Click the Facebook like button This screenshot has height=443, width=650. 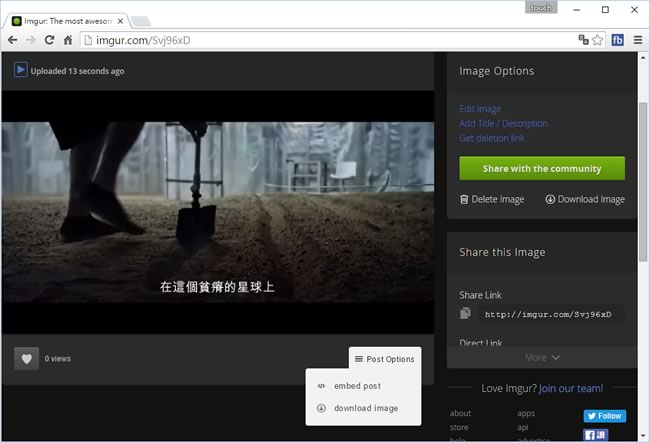tap(596, 435)
